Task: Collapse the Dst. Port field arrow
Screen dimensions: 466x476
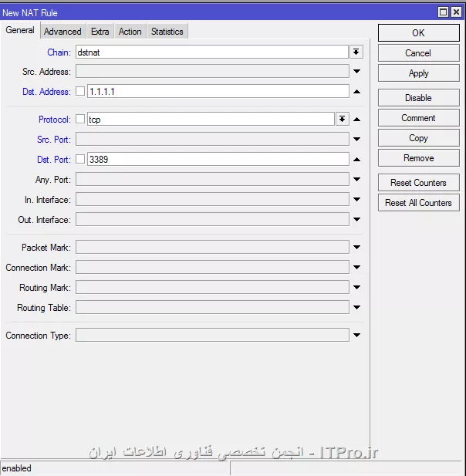Action: (356, 160)
